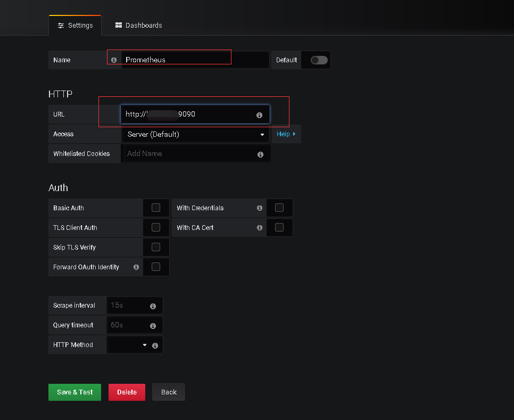
Task: Check the Skip TLS Verify box
Action: pyautogui.click(x=156, y=247)
